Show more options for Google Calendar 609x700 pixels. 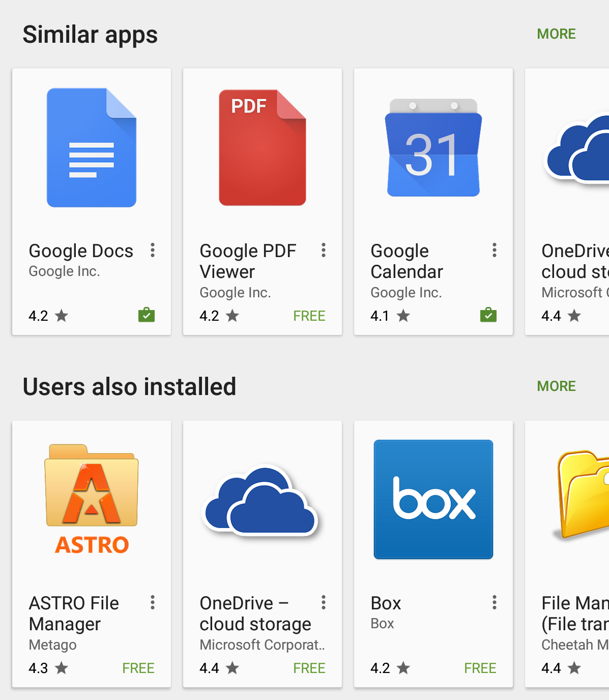pyautogui.click(x=495, y=250)
